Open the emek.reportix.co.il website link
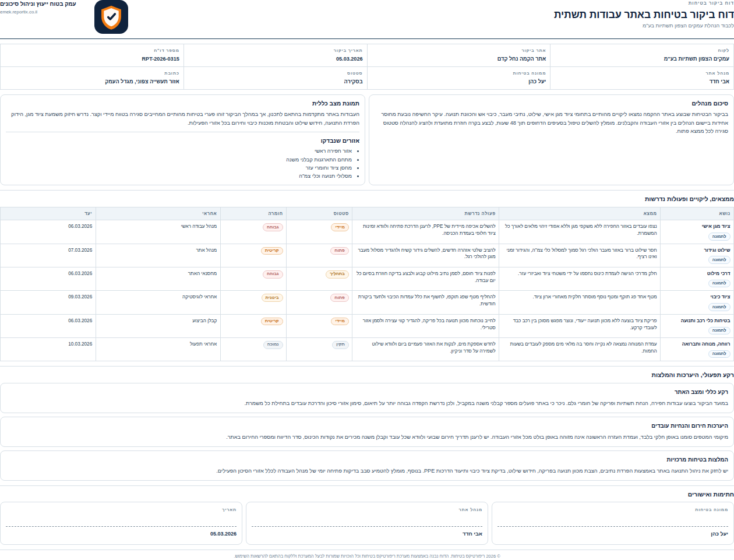Image resolution: width=734 pixels, height=560 pixels. click(19, 12)
